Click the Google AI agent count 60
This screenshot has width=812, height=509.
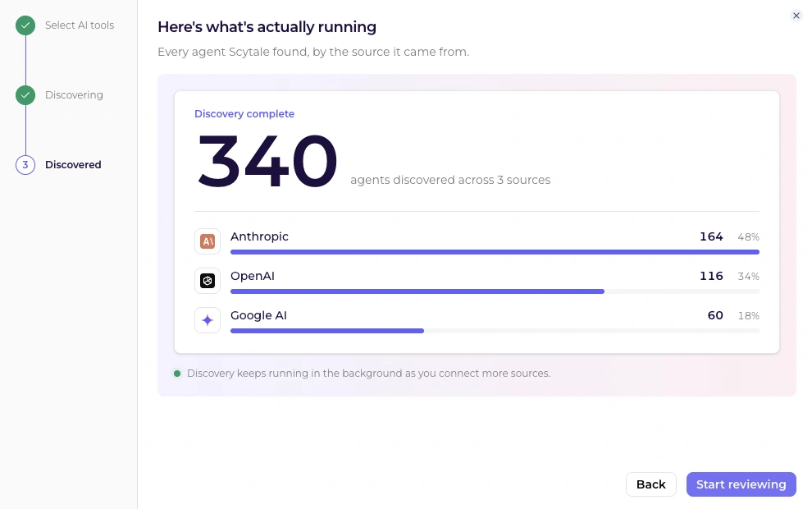click(715, 316)
